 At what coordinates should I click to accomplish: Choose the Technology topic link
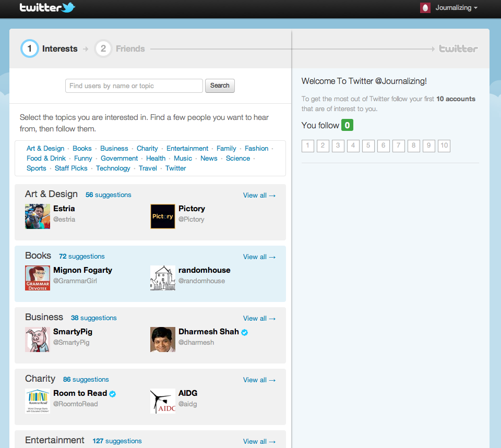click(x=113, y=168)
